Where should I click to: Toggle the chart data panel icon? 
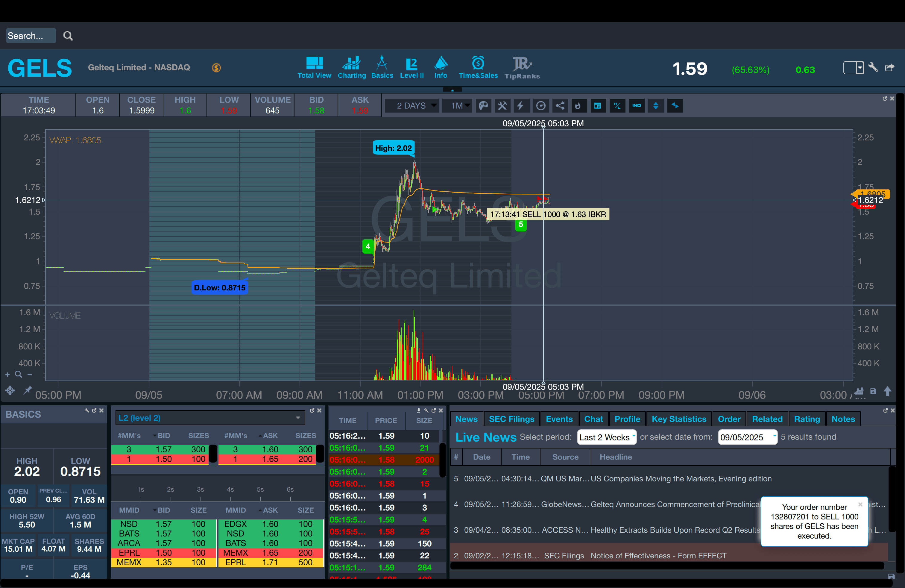[x=597, y=106]
